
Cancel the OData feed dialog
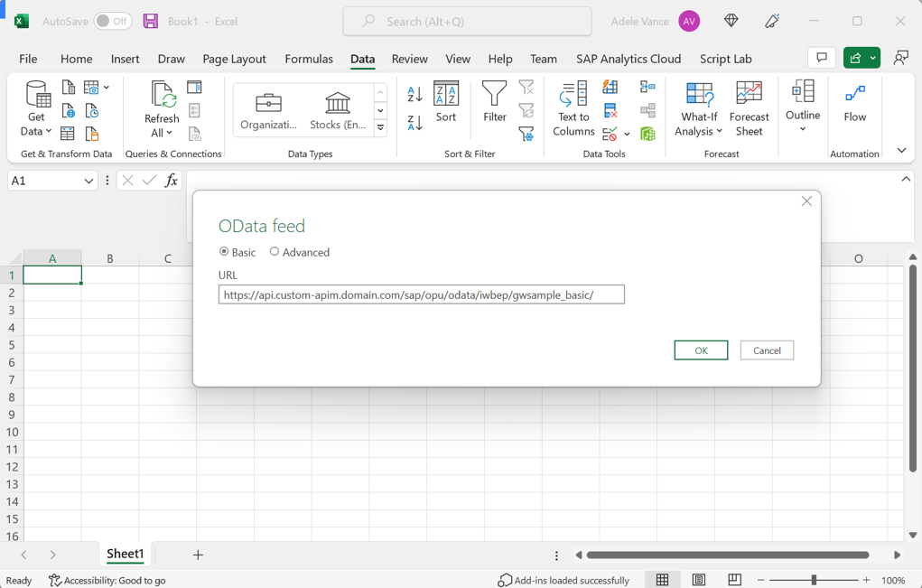(x=767, y=350)
